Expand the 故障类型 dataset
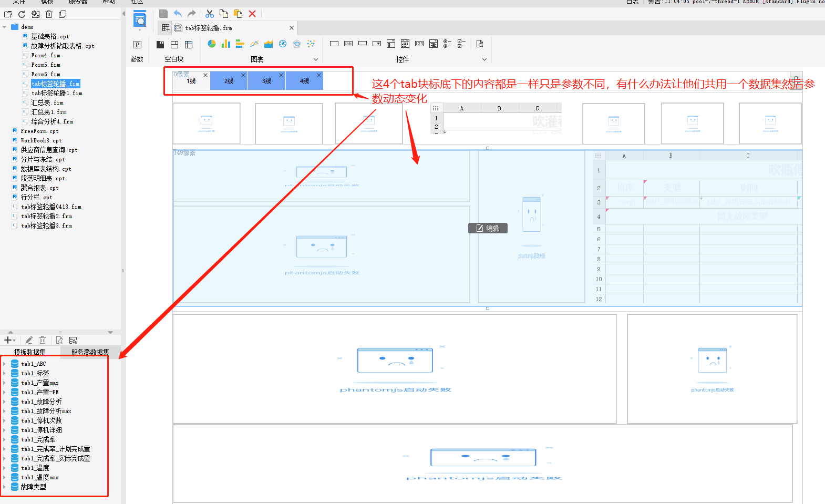The height and width of the screenshot is (504, 825). tap(4, 487)
